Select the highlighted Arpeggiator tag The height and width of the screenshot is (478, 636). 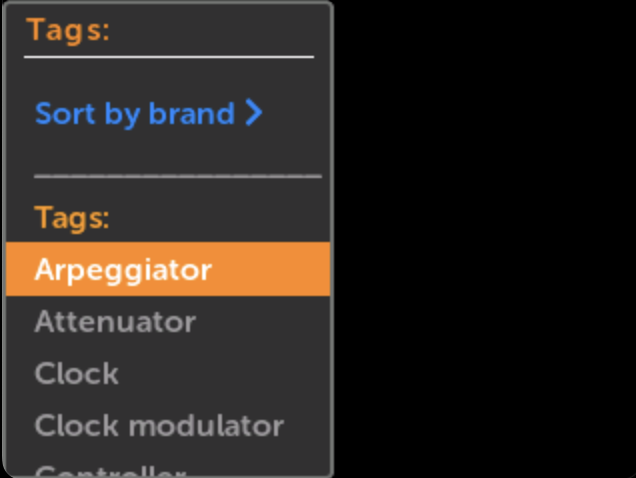pos(123,270)
